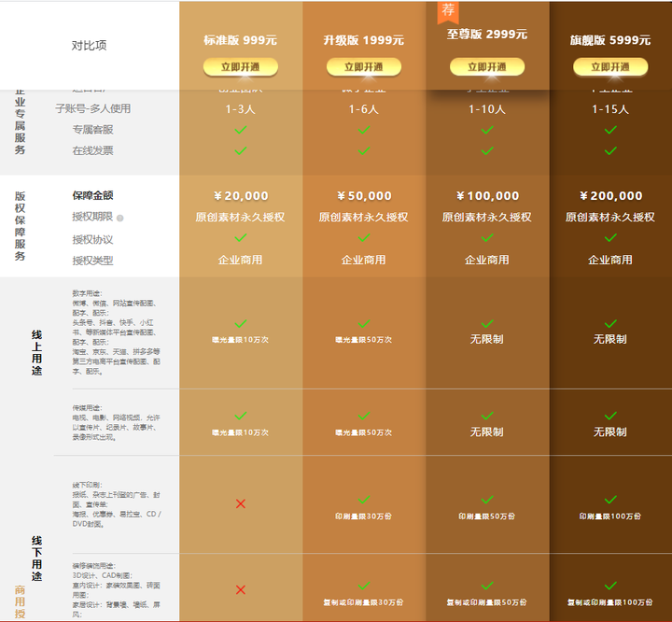The image size is (672, 622).
Task: Click 立即开通 under 旗舰版 5999元
Action: click(610, 67)
